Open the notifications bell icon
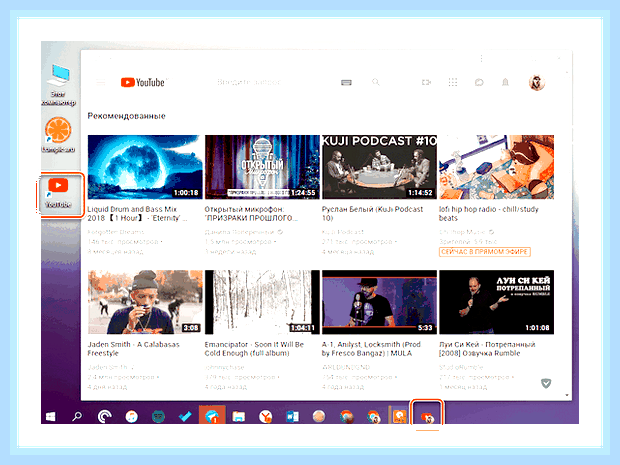The height and width of the screenshot is (465, 620). click(x=505, y=82)
